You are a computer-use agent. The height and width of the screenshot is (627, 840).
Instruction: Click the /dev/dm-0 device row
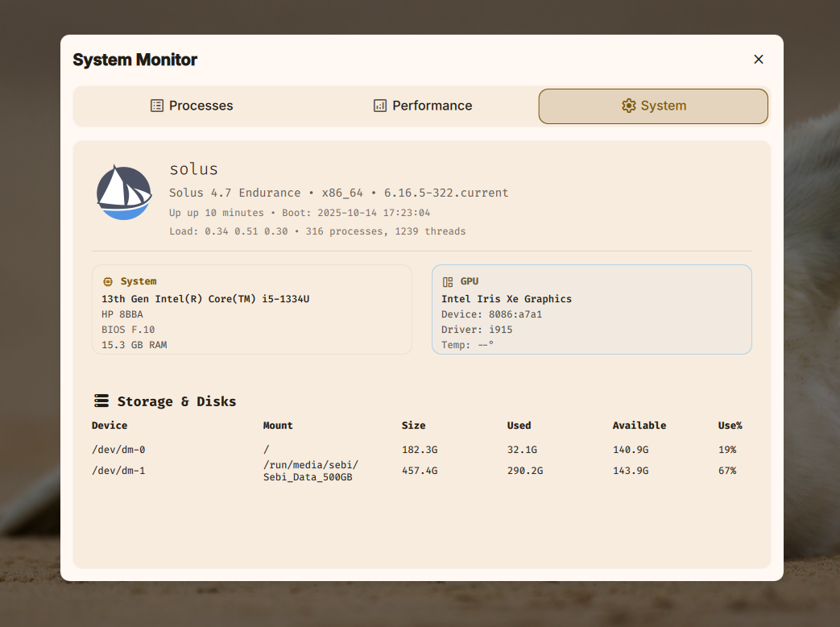[118, 450]
